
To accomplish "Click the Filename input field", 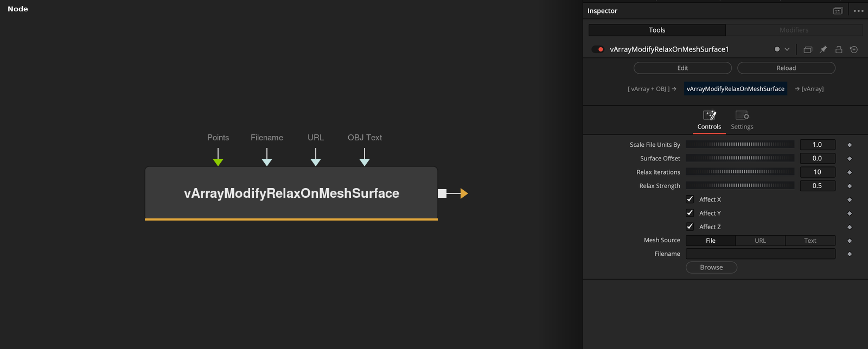I will point(761,254).
